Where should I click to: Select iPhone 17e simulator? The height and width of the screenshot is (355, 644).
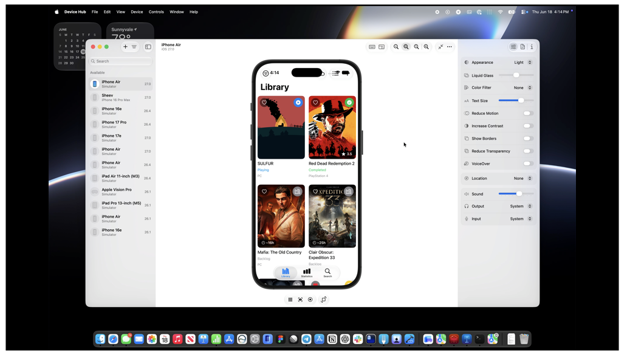click(121, 137)
